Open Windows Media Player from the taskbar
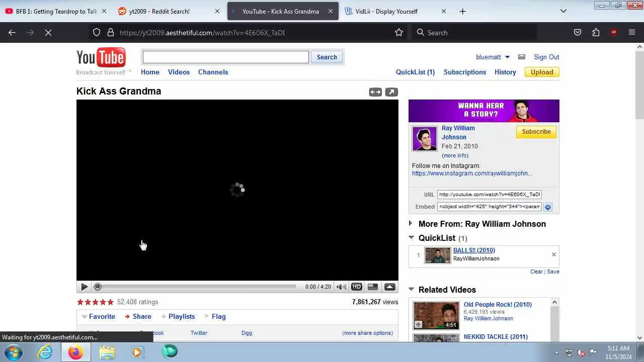This screenshot has width=644, height=362. (x=137, y=352)
